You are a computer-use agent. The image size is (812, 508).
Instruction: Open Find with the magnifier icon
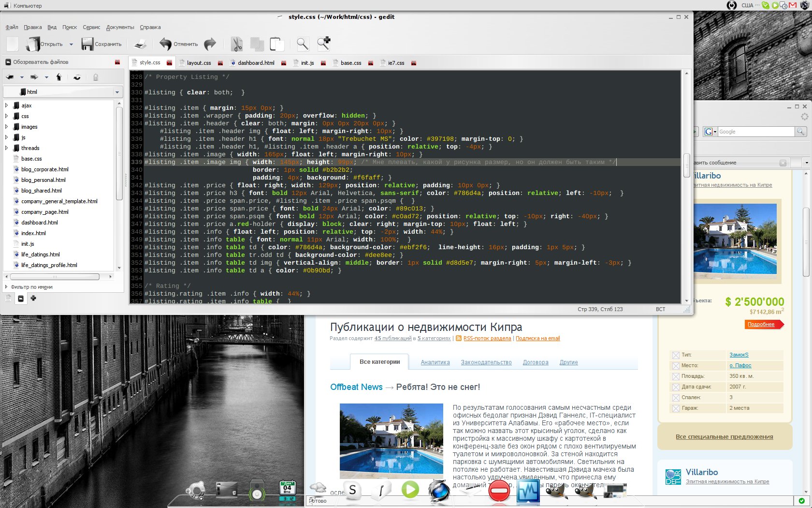(303, 44)
